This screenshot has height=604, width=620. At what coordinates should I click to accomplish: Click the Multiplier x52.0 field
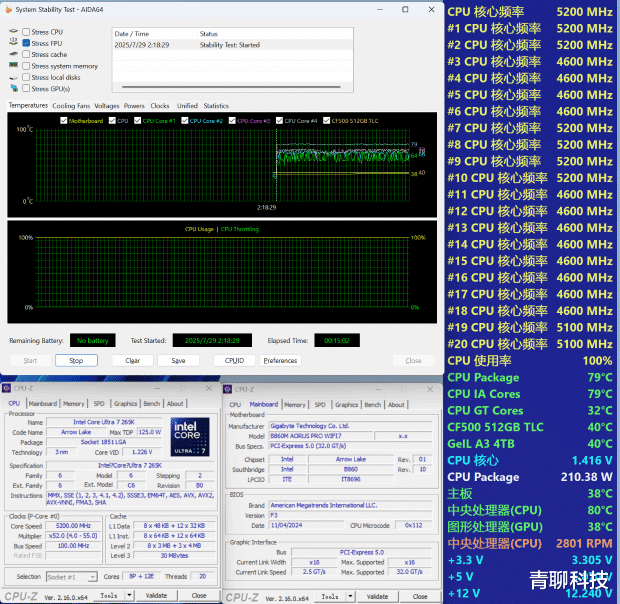pos(73,536)
